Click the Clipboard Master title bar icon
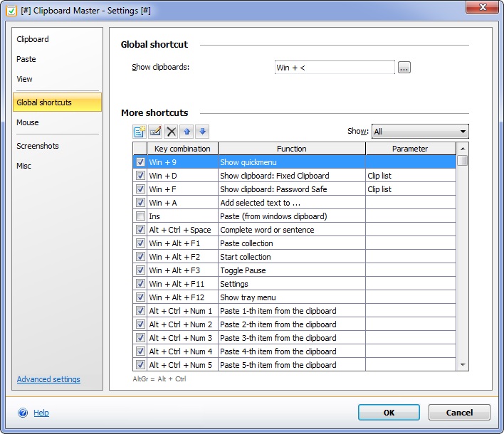 tap(11, 11)
